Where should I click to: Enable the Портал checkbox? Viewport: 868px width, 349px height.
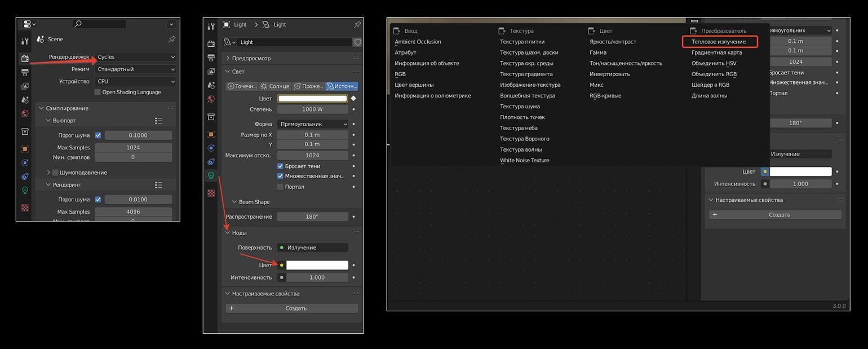click(x=280, y=187)
